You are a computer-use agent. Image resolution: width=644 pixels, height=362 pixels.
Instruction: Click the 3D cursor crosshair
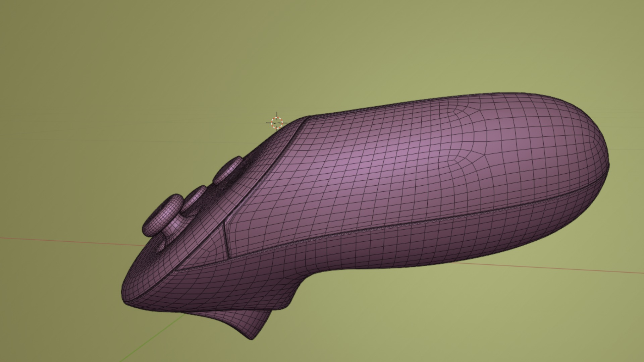(277, 123)
